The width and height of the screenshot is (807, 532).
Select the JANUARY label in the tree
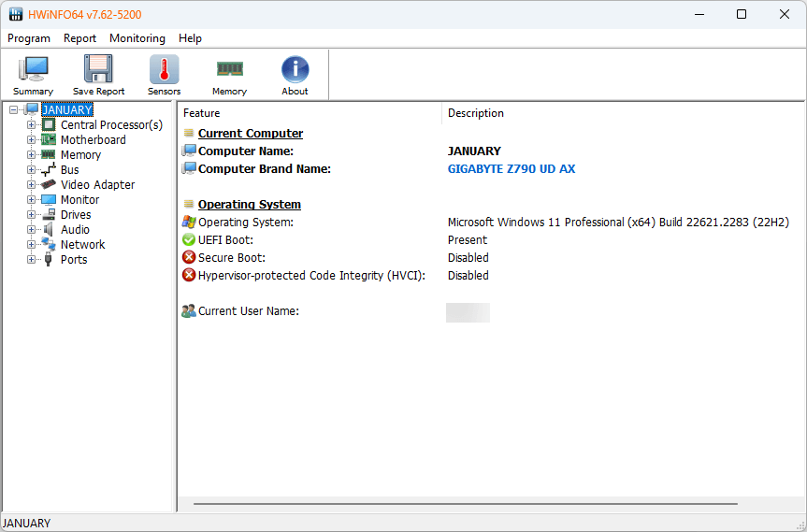coord(67,109)
